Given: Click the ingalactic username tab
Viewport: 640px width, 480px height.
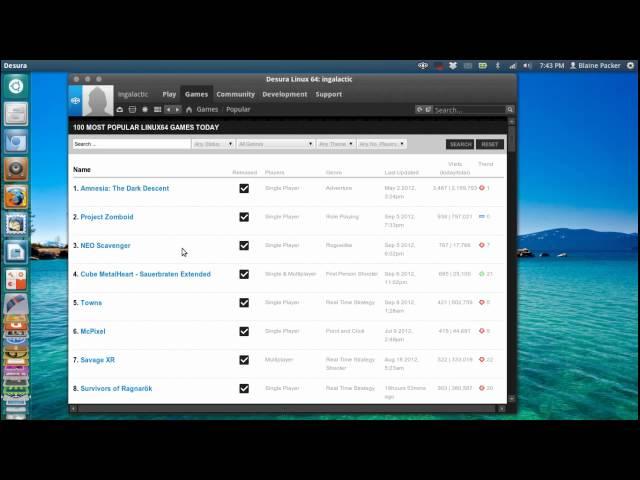Looking at the screenshot, I should [x=133, y=94].
